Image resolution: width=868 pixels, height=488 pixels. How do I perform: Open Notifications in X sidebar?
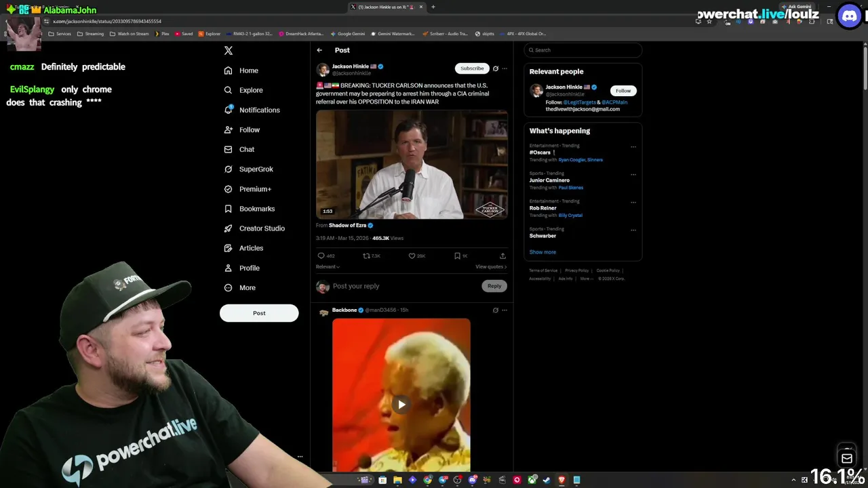252,110
